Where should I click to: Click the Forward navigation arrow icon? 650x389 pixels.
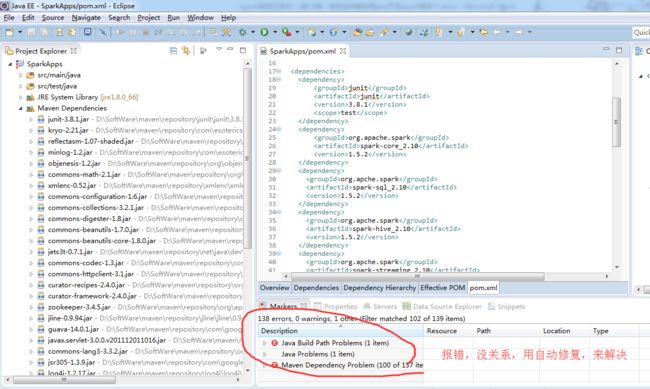(x=519, y=32)
